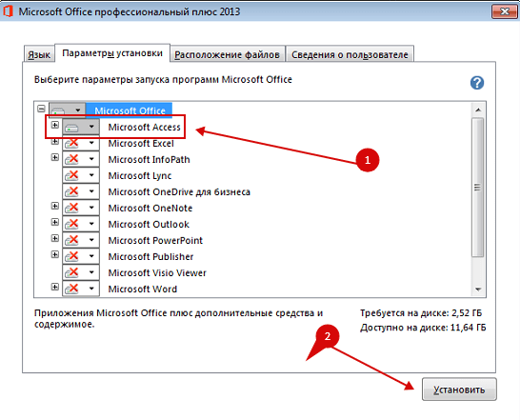The height and width of the screenshot is (420, 520).
Task: Click the 'Требуется на диске: 2,52 ГБ' text
Action: (421, 312)
